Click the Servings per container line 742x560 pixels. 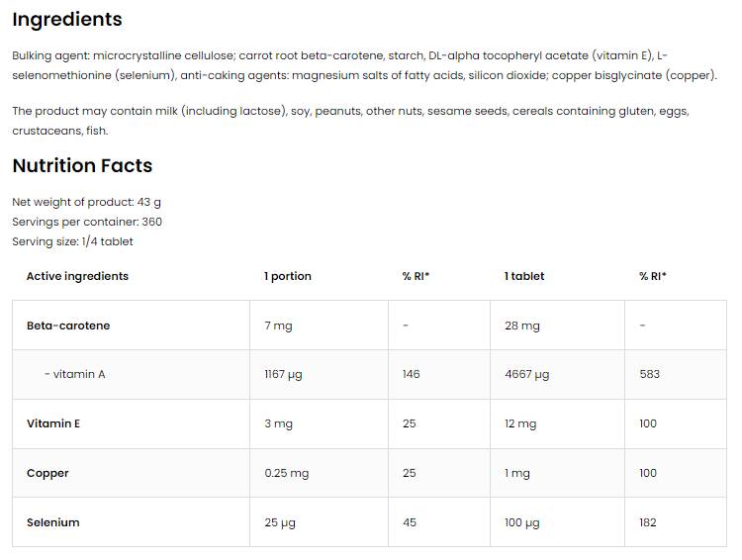87,222
